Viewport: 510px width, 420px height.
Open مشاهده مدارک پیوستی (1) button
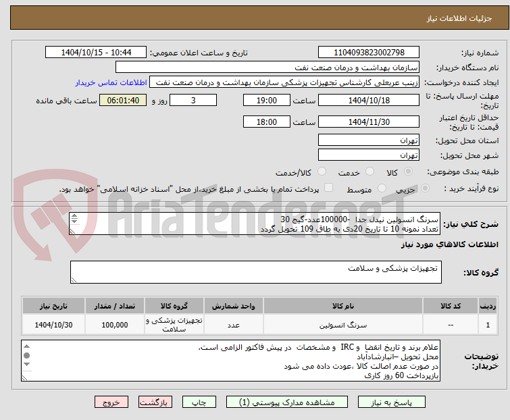pos(287,402)
